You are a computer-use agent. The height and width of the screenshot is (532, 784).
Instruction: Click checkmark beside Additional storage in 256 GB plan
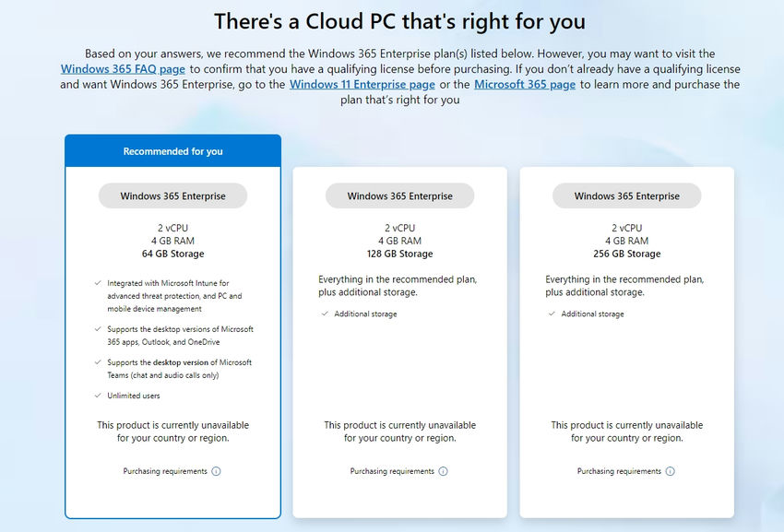coord(552,314)
